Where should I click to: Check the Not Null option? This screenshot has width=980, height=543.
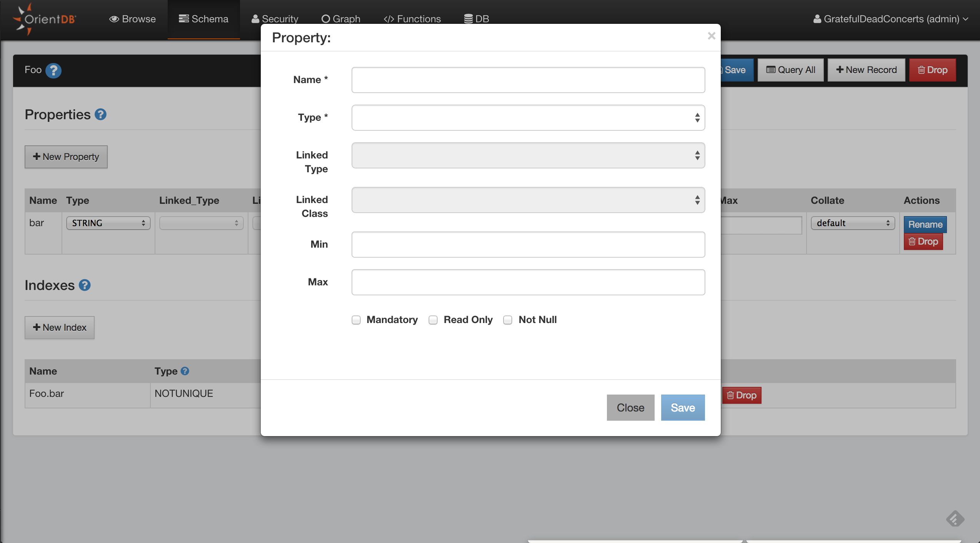508,320
